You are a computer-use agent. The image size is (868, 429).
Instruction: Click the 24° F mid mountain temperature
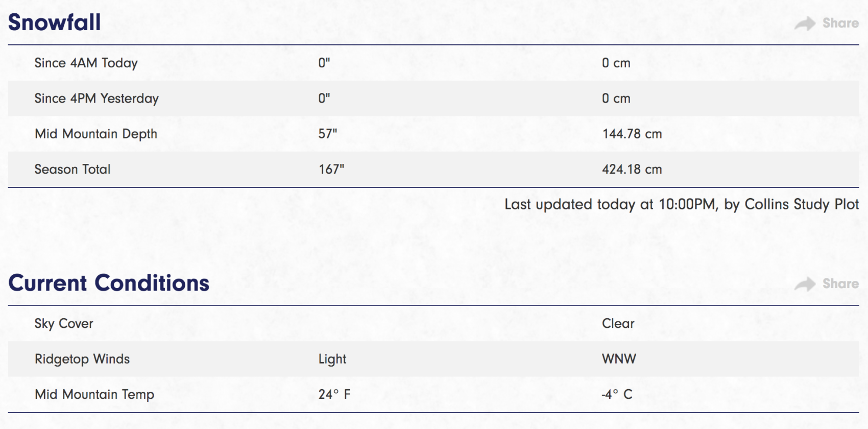[x=334, y=394]
